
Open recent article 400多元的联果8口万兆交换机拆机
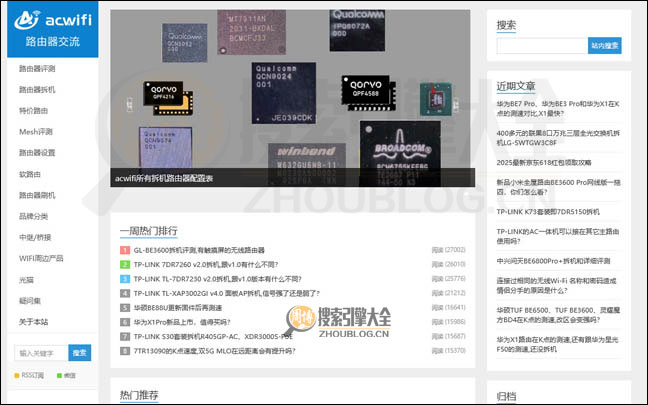pos(558,138)
